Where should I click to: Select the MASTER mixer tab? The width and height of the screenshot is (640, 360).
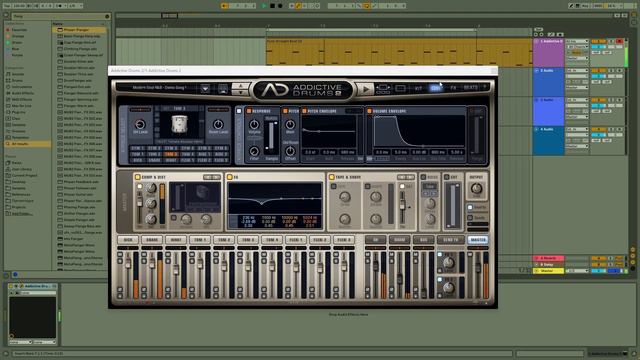click(477, 240)
